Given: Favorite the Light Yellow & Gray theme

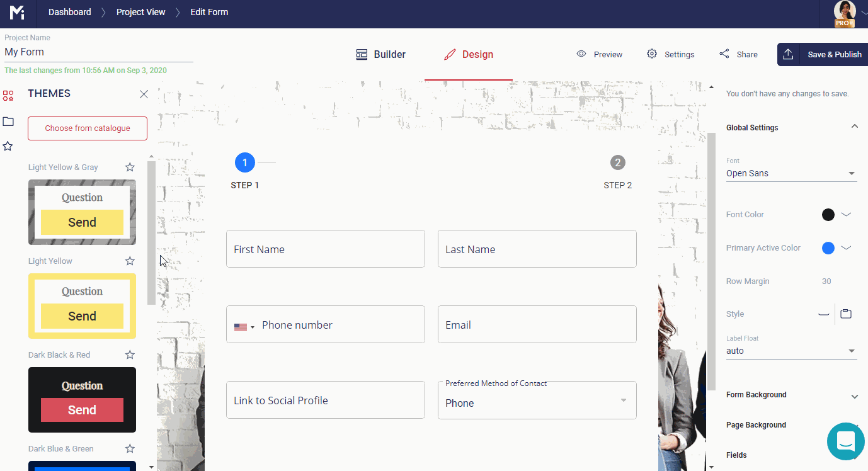Looking at the screenshot, I should coord(130,167).
